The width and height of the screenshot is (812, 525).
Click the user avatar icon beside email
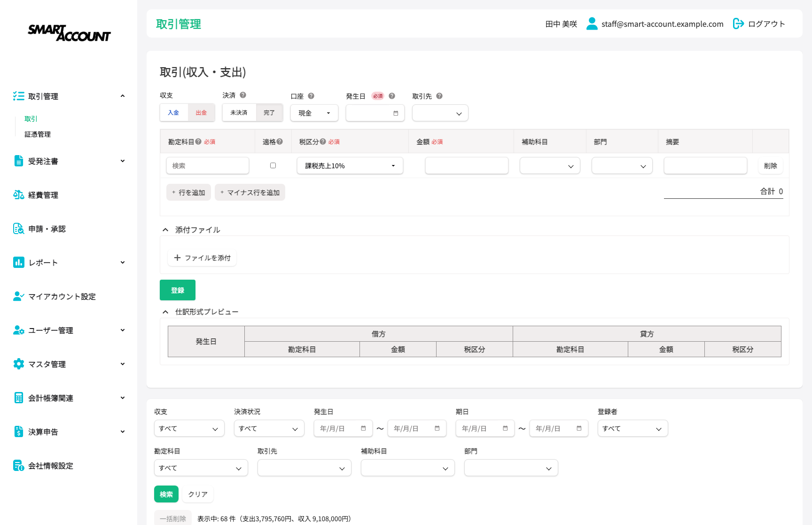592,24
